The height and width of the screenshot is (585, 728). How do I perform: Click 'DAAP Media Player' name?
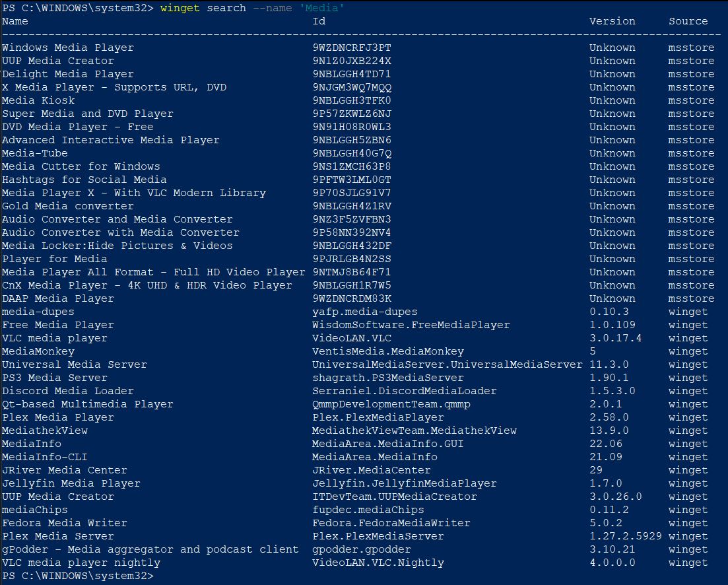[57, 298]
